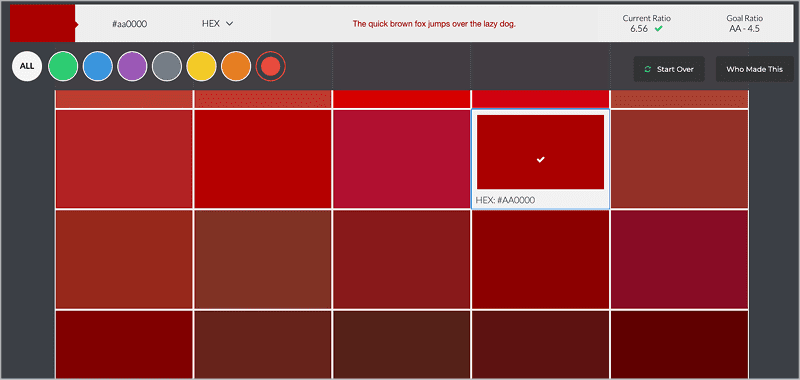
Task: Select the swatch between firebrick and raspberry swatches
Action: point(262,159)
